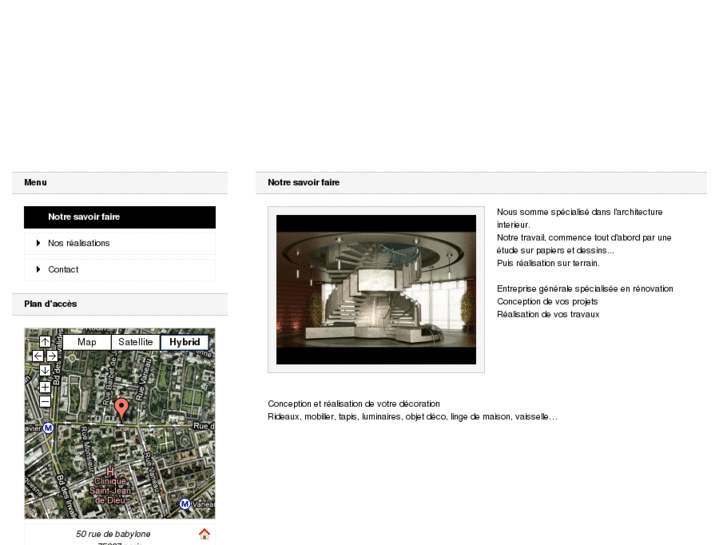Switch the map to Map view
This screenshot has height=545, width=727.
pyautogui.click(x=87, y=342)
